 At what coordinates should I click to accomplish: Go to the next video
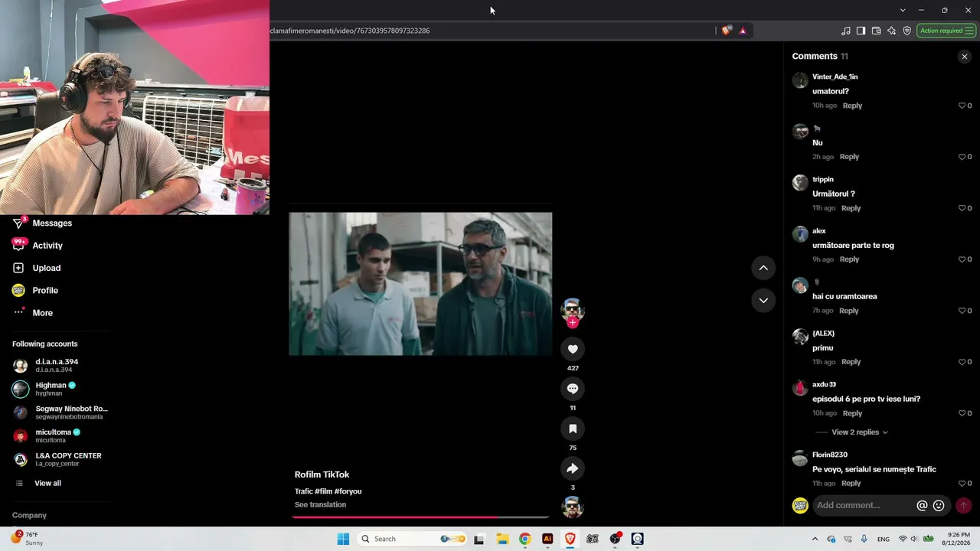(x=763, y=300)
